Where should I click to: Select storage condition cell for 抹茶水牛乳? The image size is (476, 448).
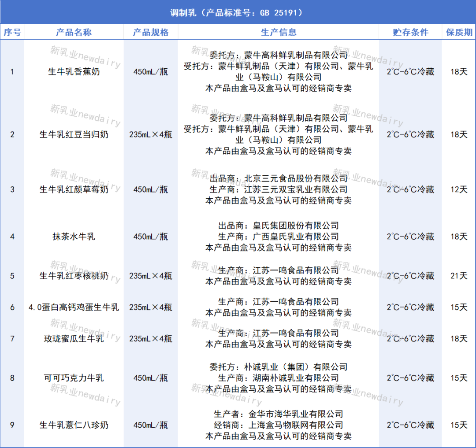pyautogui.click(x=410, y=237)
